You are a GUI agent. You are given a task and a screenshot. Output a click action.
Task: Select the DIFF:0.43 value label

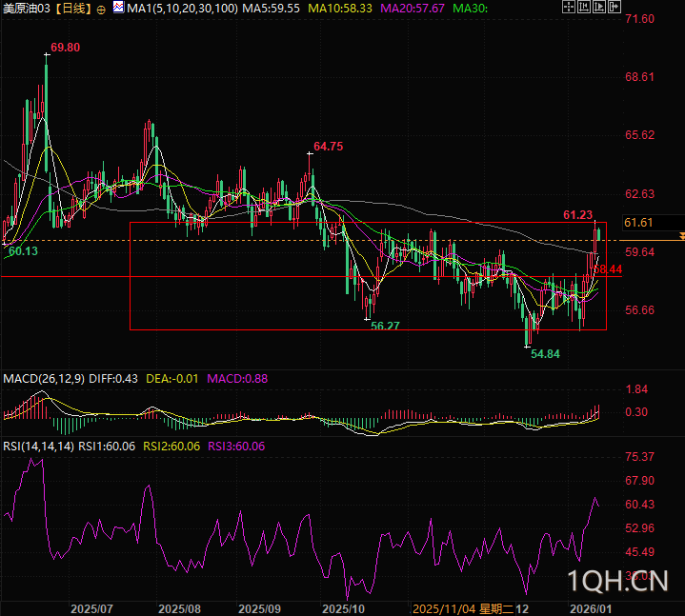(x=113, y=379)
